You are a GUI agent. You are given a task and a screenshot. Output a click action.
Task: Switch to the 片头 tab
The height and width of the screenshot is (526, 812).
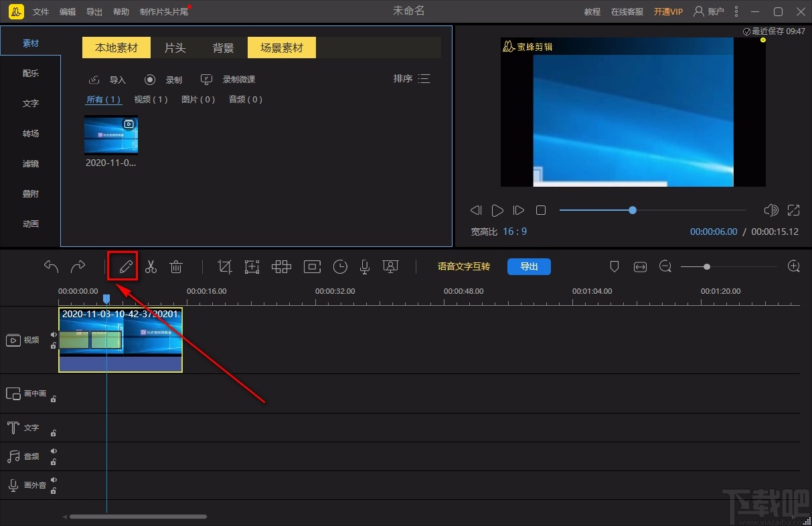[175, 48]
